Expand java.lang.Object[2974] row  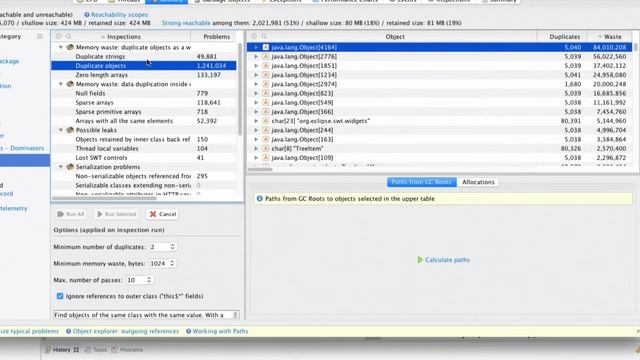coord(256,84)
